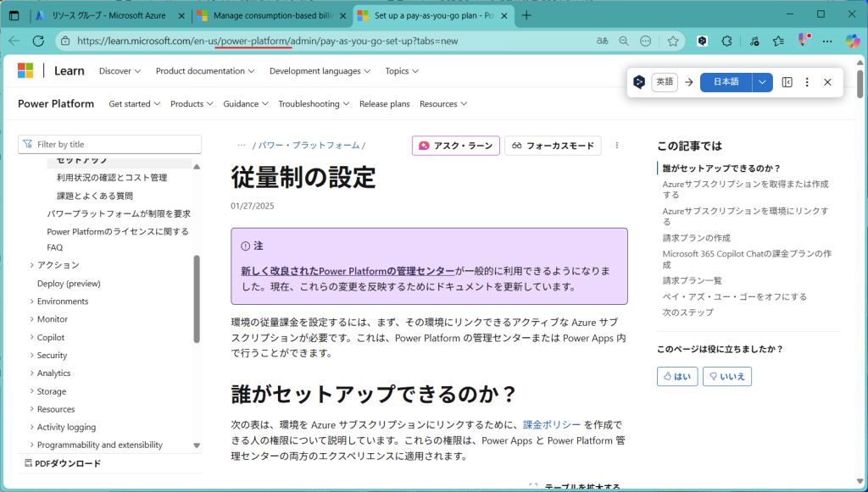Click the アスク・ラーン button

455,146
